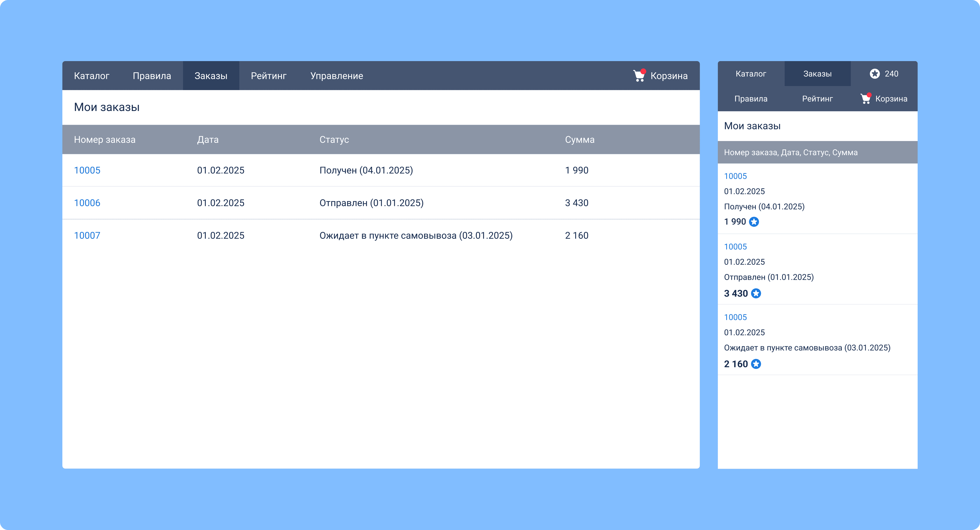Click the Мои заказы heading in mobile view
Screen dimensions: 980x530
pos(752,126)
